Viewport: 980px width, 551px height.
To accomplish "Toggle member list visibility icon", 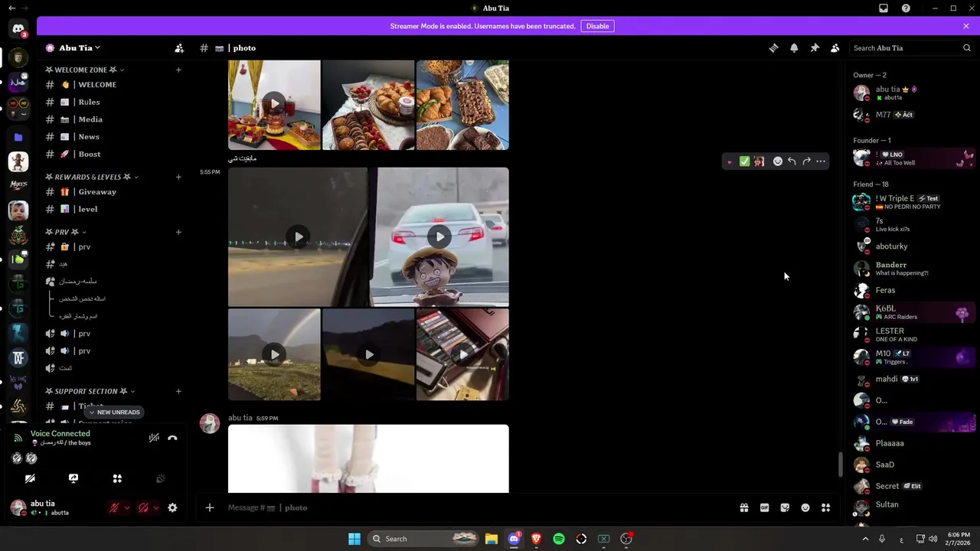I will coord(835,47).
